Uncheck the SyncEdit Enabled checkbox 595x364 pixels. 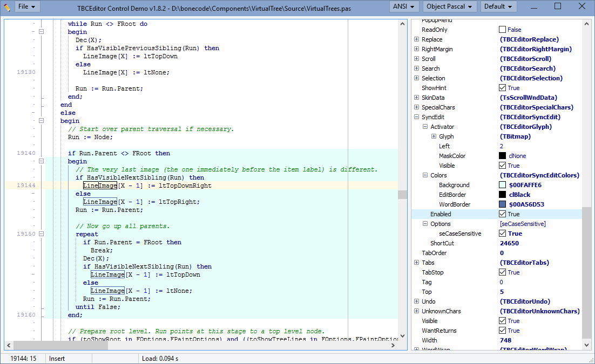(502, 214)
